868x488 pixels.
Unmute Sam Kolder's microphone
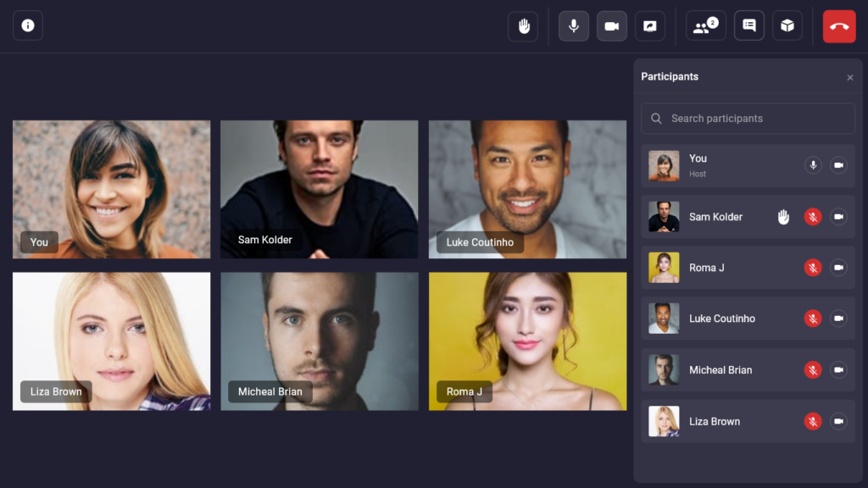813,217
